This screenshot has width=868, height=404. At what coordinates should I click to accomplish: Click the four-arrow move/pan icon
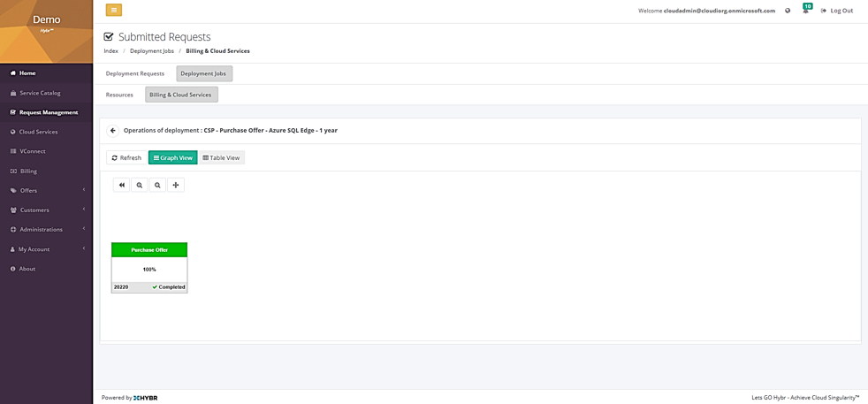tap(176, 185)
